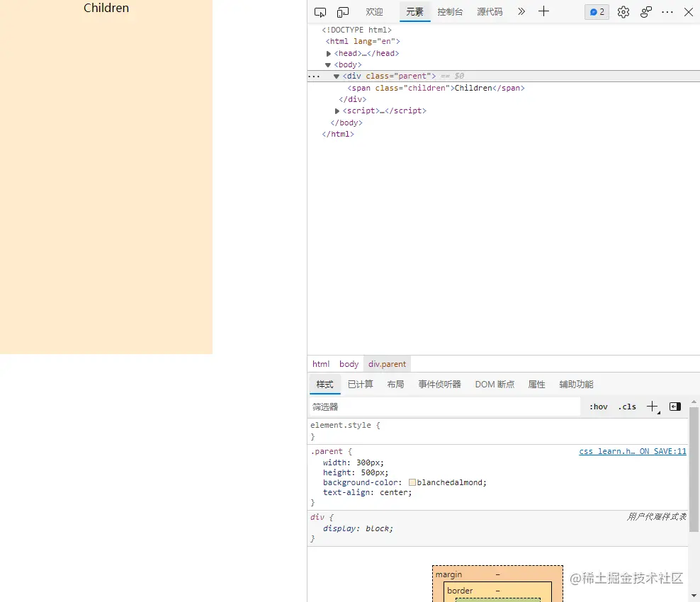Screen dimensions: 700x602
Task: Show more tabs chevron
Action: [x=521, y=11]
